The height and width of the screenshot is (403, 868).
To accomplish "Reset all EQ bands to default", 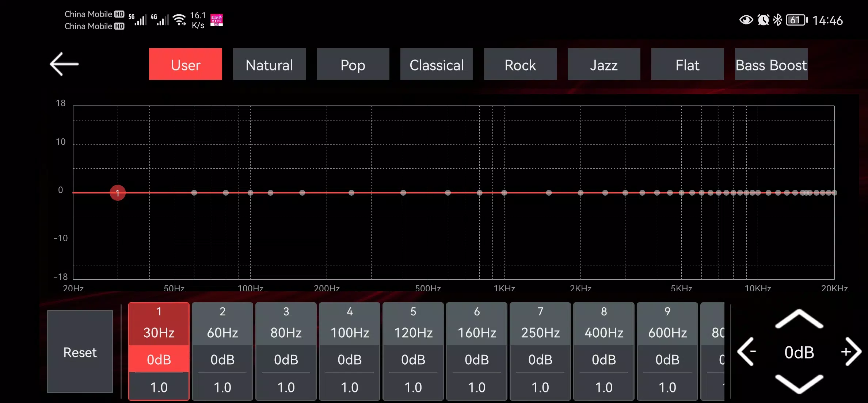I will pos(80,352).
